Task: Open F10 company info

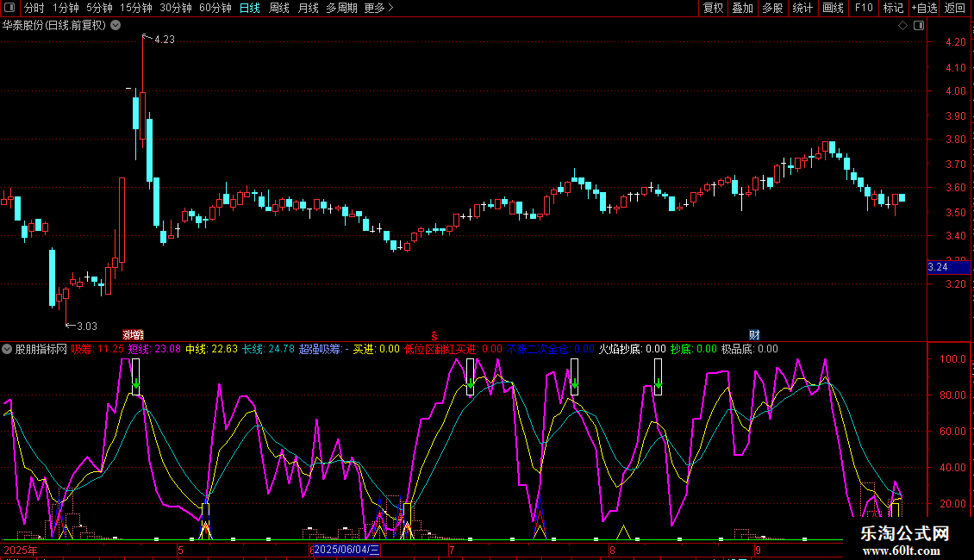Action: (864, 8)
